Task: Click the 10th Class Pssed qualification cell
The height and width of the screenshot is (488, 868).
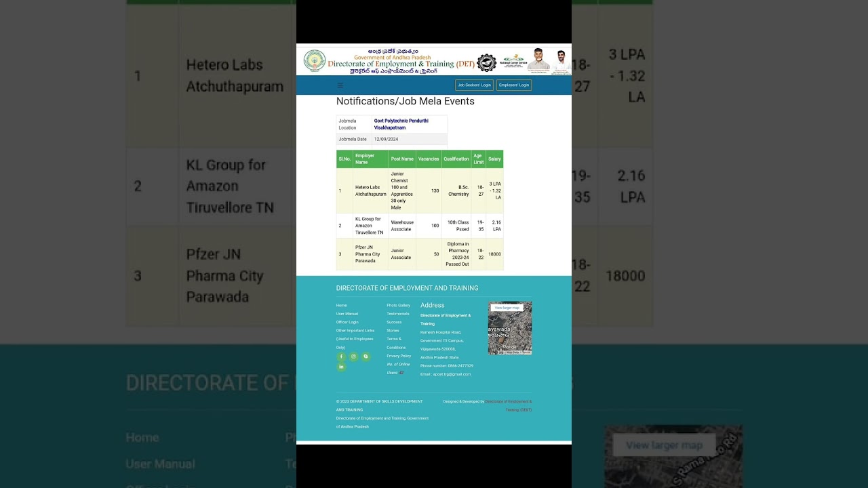Action: coord(456,226)
